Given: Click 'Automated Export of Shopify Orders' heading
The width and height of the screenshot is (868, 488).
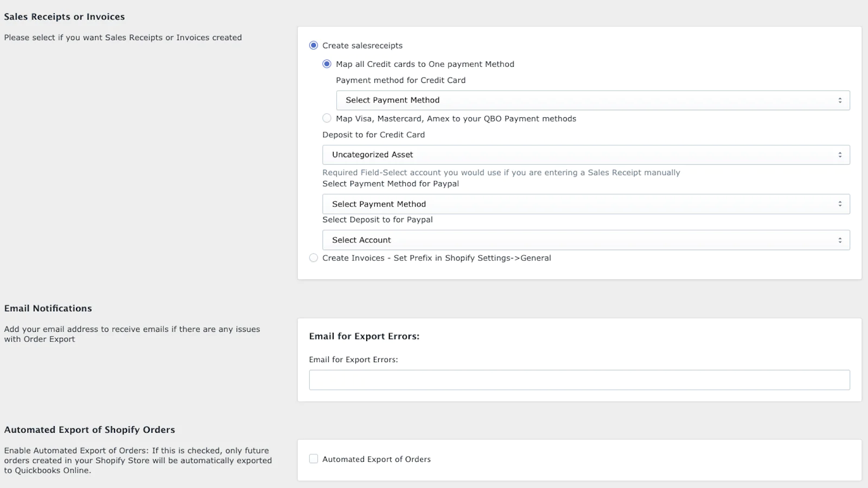Looking at the screenshot, I should coord(90,430).
